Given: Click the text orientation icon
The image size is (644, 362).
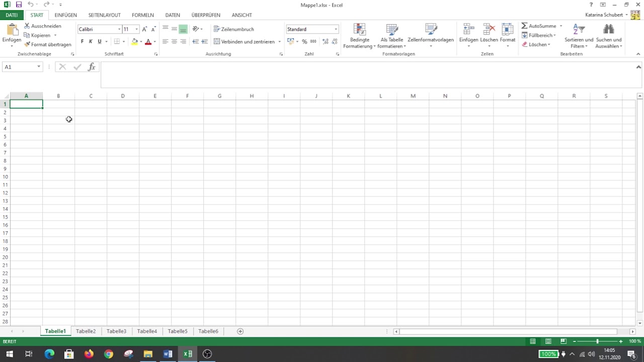Looking at the screenshot, I should 196,29.
